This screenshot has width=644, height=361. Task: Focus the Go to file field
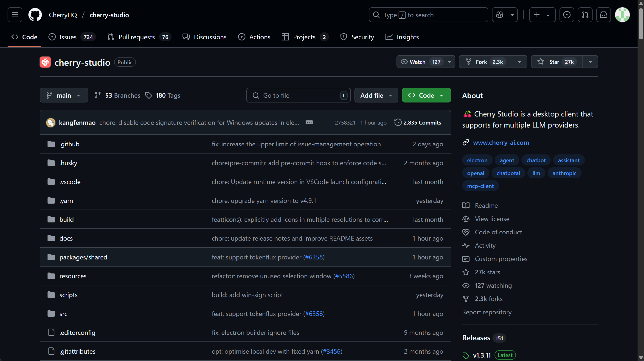coord(298,95)
